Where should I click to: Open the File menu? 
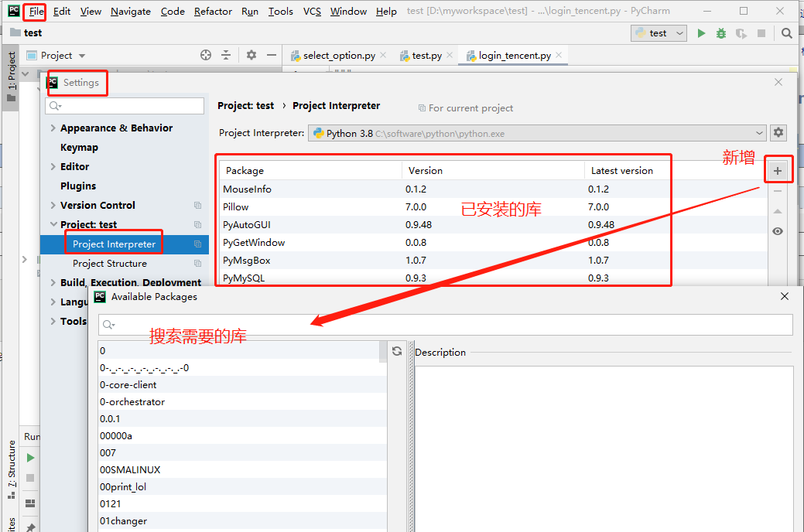tap(36, 12)
